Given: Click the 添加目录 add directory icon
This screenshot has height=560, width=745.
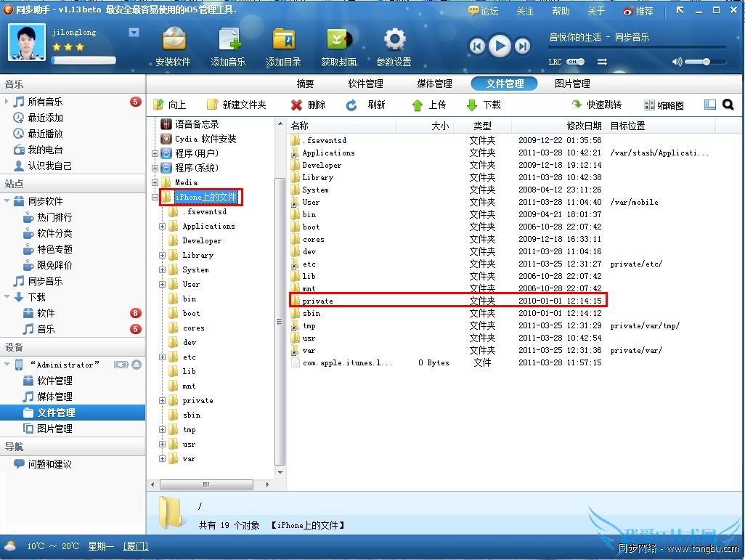Looking at the screenshot, I should click(284, 39).
